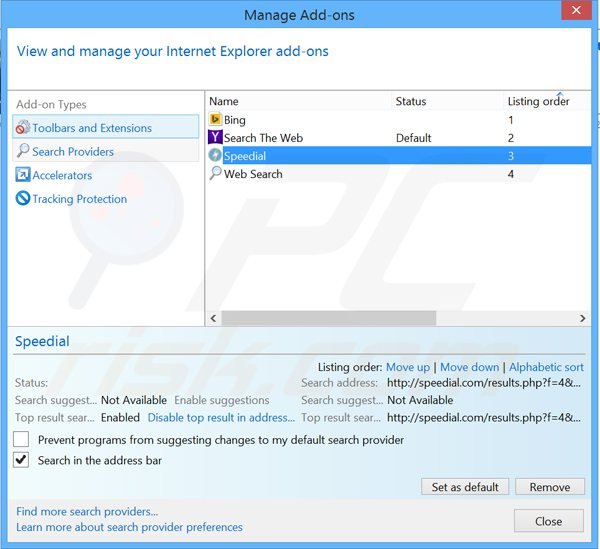This screenshot has height=549, width=600.
Task: Click the Top result search URL value
Action: [x=484, y=417]
